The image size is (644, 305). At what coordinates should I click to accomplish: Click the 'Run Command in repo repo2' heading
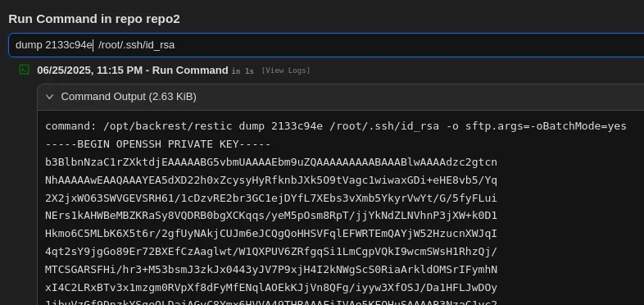coord(94,19)
